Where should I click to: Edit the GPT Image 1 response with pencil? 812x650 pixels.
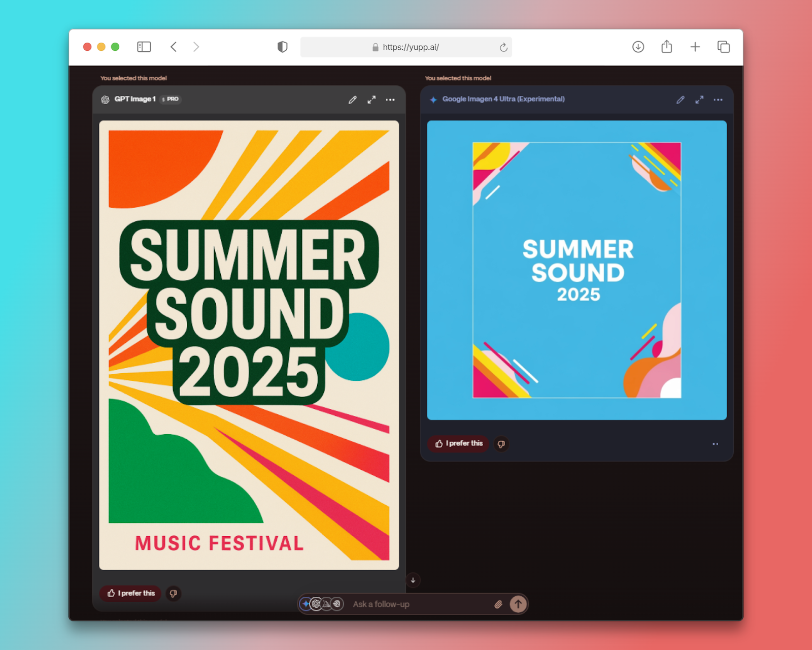pos(353,100)
